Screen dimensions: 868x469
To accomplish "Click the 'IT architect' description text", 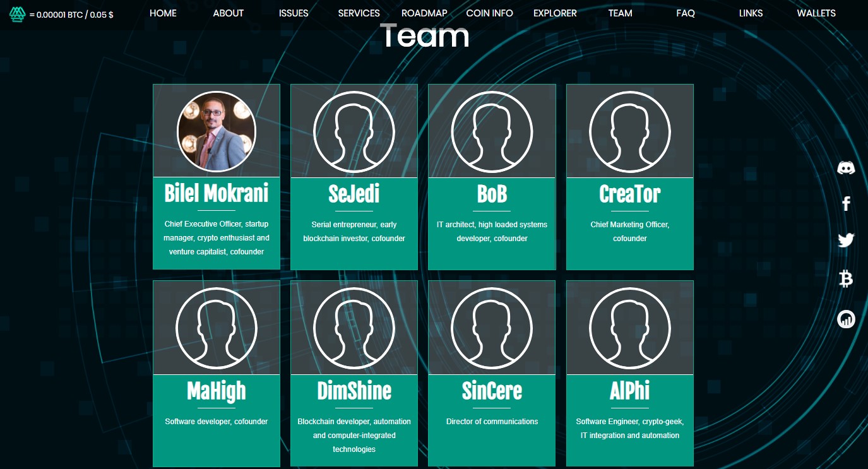I will pos(492,232).
